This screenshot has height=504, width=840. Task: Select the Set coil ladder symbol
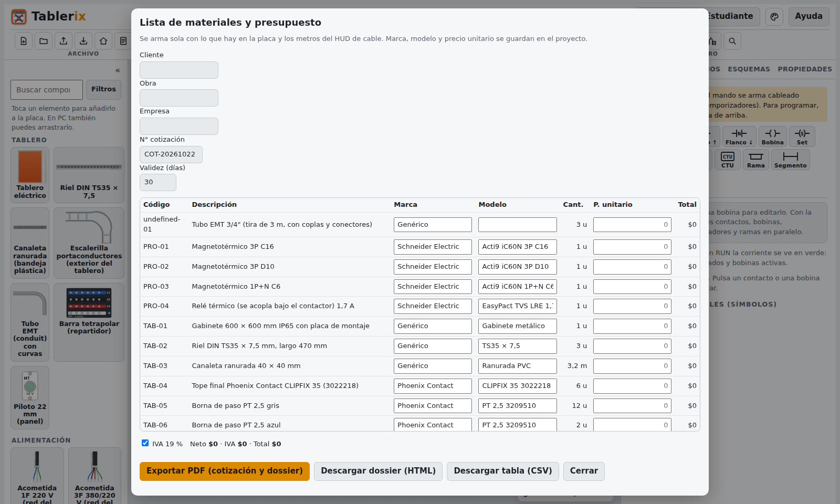click(x=802, y=136)
